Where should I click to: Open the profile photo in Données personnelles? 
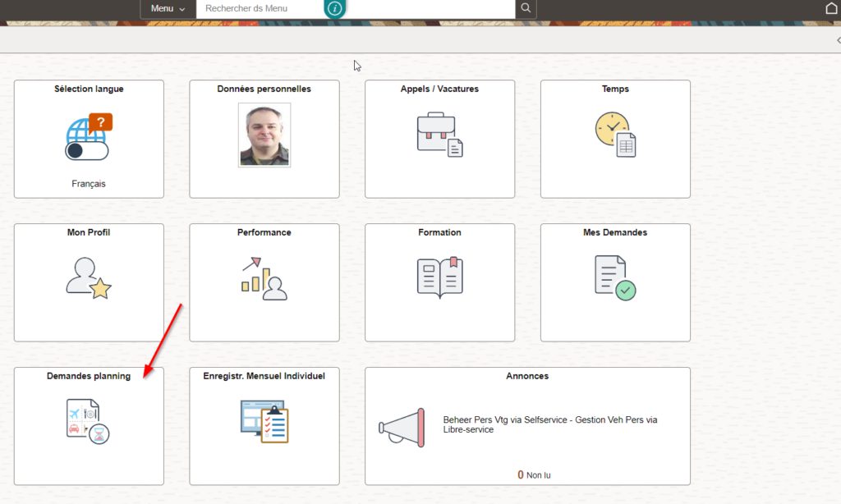(264, 135)
